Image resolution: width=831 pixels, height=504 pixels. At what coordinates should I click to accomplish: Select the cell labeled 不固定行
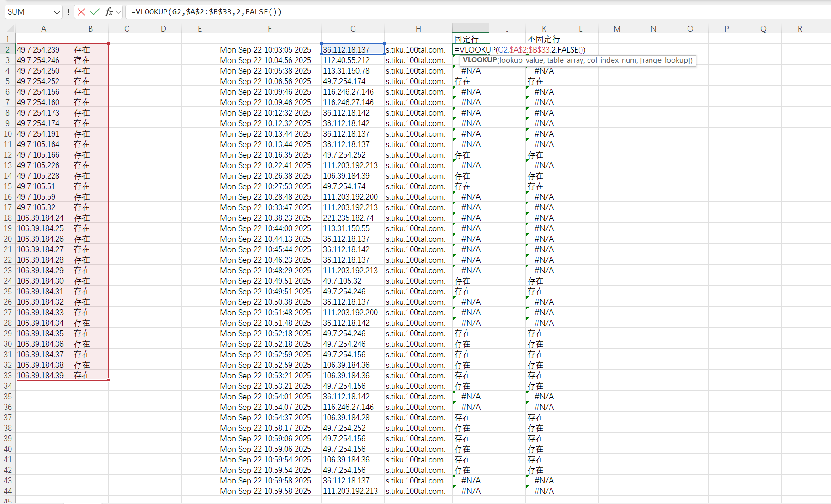(x=543, y=39)
